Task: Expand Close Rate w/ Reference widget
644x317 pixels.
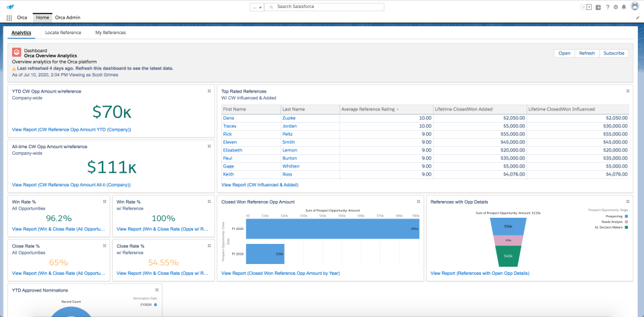Action: coord(209,246)
